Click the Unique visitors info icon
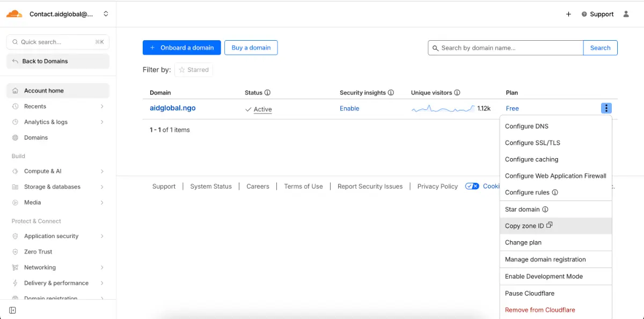644x319 pixels. (457, 93)
